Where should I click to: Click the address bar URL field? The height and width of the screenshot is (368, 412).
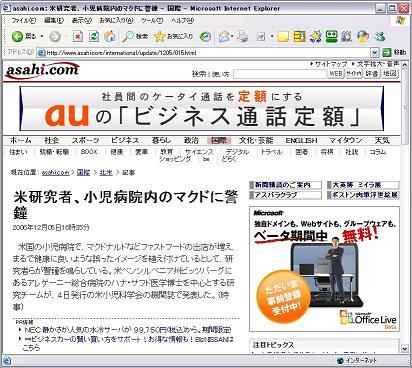204,53
